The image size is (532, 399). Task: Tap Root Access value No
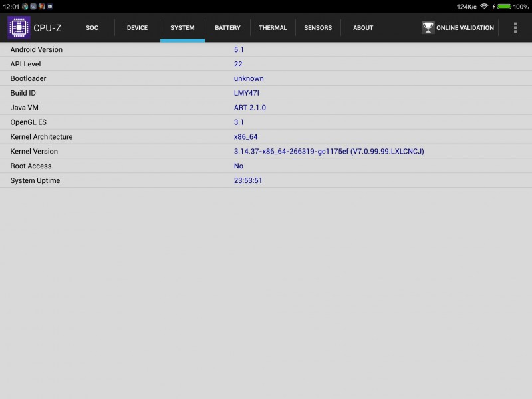239,166
